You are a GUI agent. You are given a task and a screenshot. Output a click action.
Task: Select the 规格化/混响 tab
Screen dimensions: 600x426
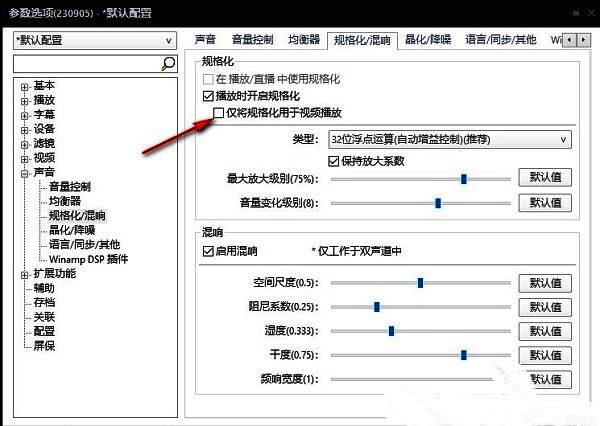coord(362,40)
